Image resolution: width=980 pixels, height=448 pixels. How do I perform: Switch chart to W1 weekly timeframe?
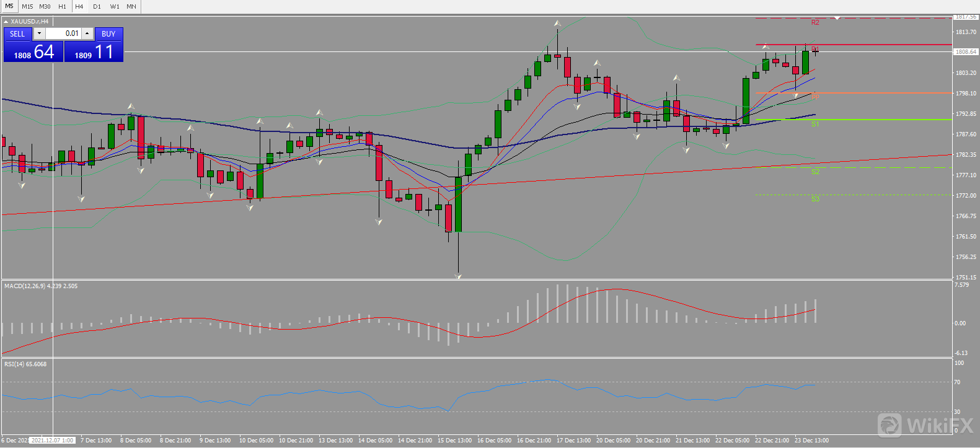(x=115, y=6)
